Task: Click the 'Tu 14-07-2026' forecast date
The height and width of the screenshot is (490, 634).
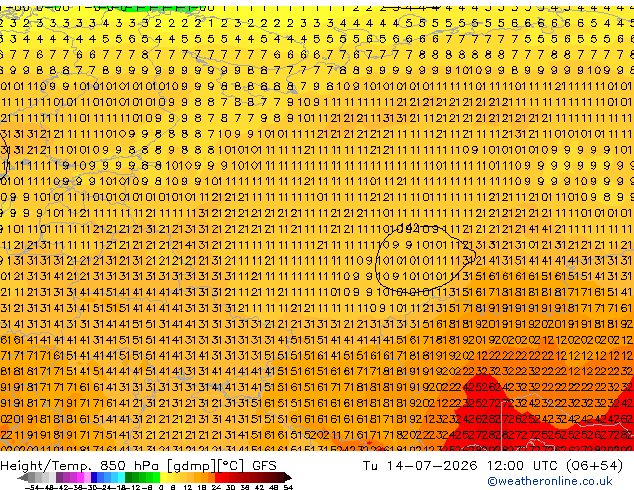Action: (420, 466)
